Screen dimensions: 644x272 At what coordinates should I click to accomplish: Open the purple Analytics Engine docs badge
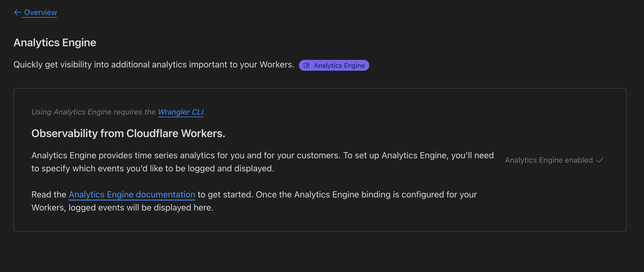coord(339,65)
